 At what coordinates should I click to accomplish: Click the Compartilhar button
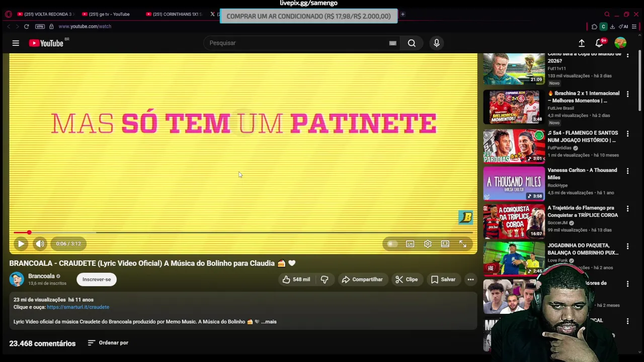[362, 280]
